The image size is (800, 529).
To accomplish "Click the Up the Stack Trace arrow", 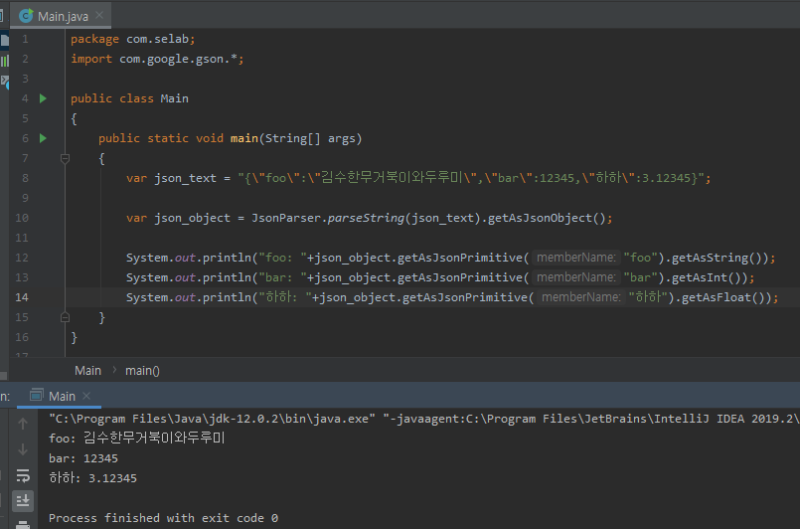I will pyautogui.click(x=22, y=423).
